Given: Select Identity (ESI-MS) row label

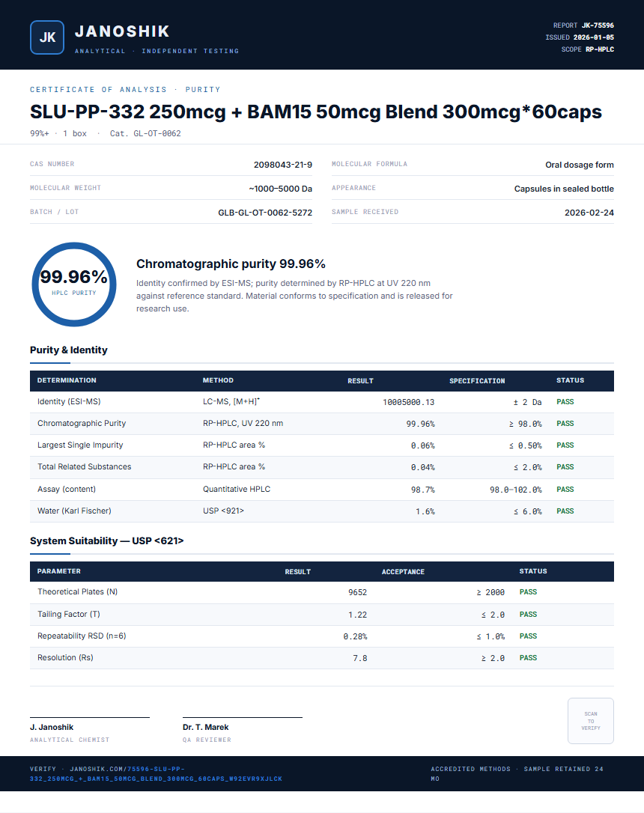Looking at the screenshot, I should [69, 402].
